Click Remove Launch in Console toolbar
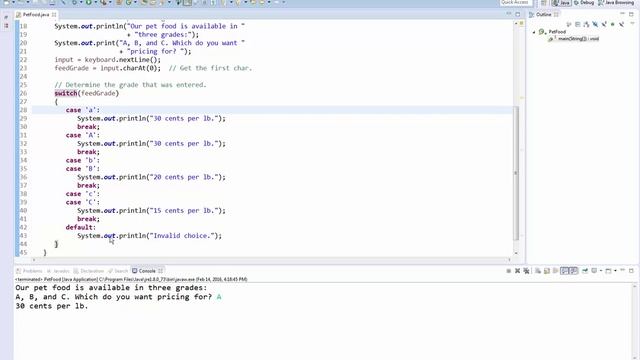This screenshot has height=360, width=640. [x=518, y=271]
